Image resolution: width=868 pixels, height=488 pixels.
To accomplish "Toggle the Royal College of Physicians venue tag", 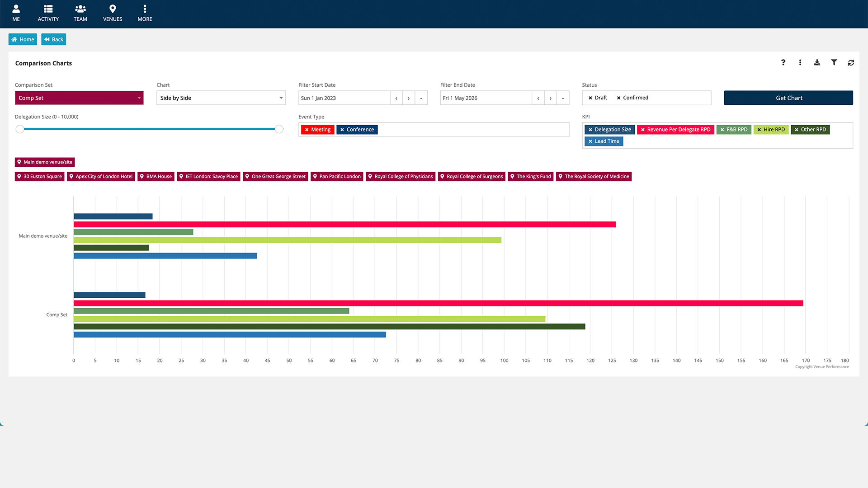I will [x=401, y=177].
